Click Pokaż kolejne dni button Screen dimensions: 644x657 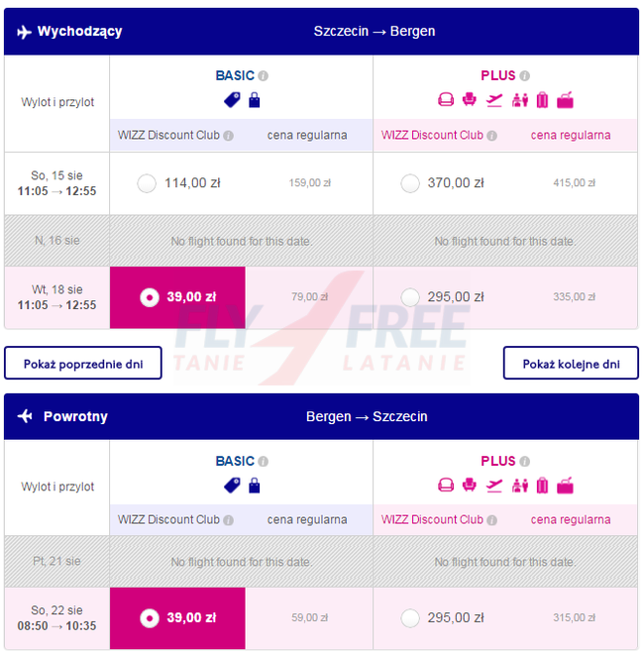pyautogui.click(x=571, y=363)
